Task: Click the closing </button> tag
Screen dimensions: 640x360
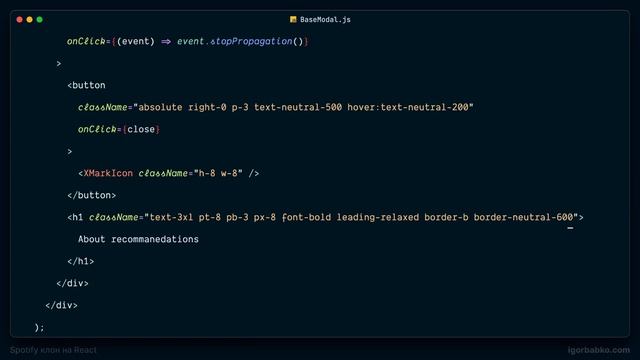Action: [91, 196]
